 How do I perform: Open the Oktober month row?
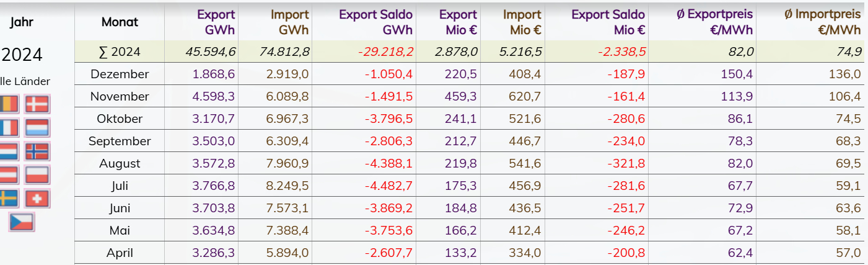coord(120,119)
